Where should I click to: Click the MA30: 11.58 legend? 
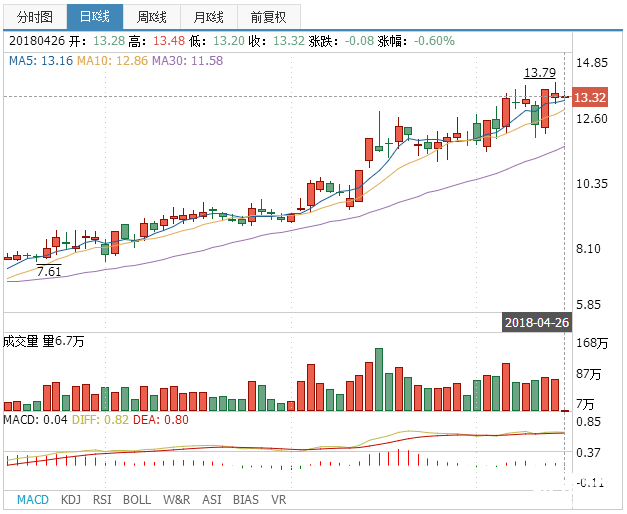tap(188, 61)
